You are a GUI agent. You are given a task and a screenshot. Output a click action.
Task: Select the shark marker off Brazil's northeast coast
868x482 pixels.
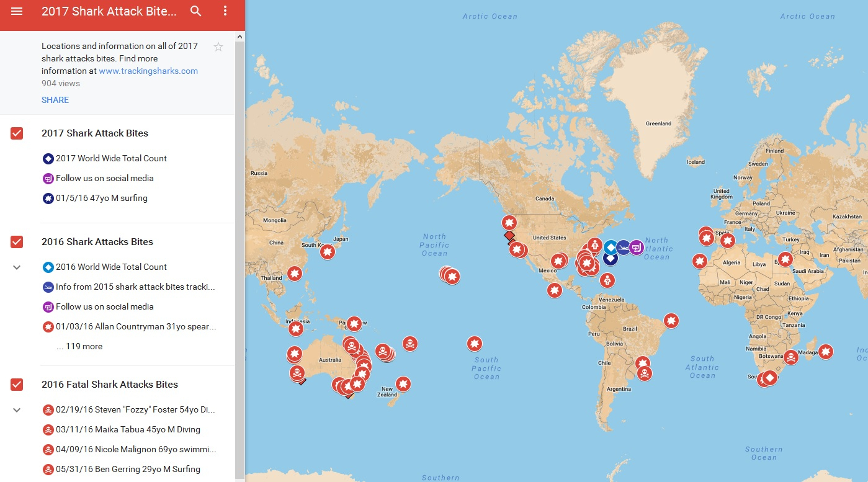coord(671,321)
